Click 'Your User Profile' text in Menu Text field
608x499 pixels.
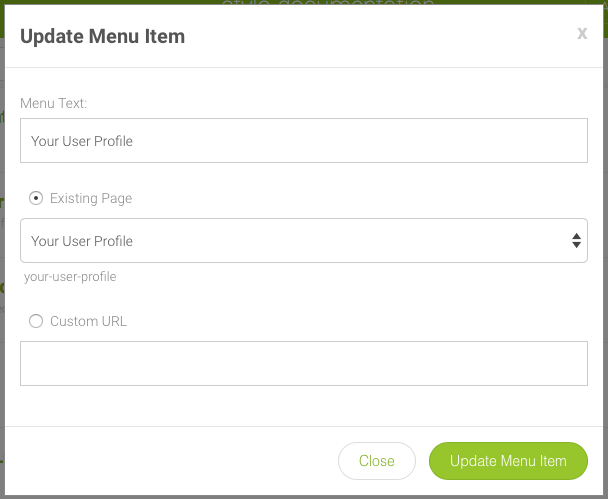(82, 141)
